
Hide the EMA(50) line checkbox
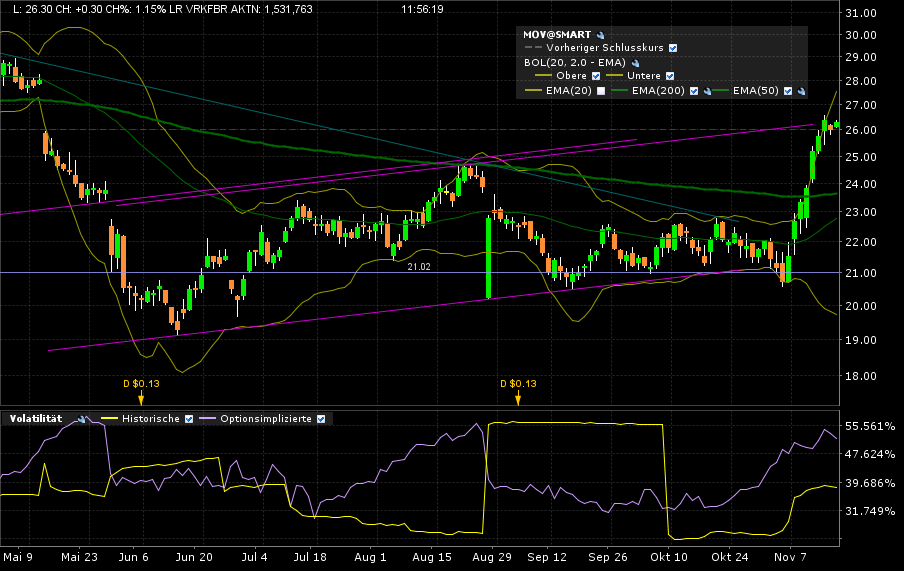787,91
